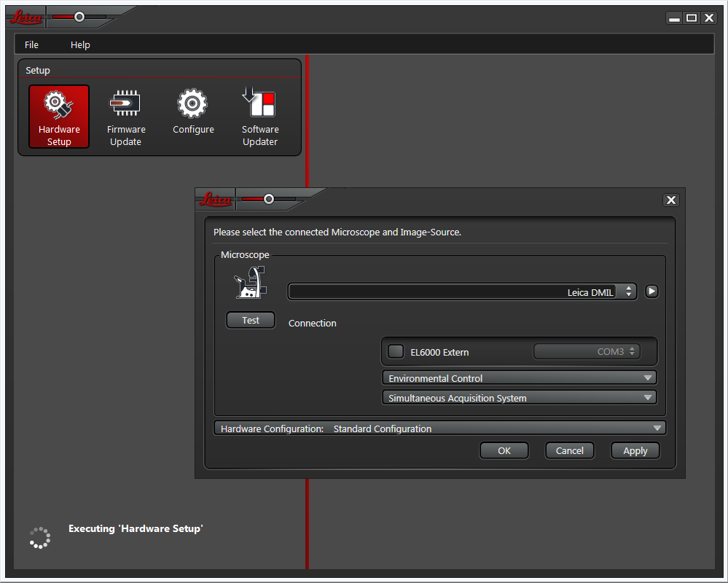Click the Leica logo in setup dialog
Screen dimensions: 728x583
pyautogui.click(x=216, y=200)
